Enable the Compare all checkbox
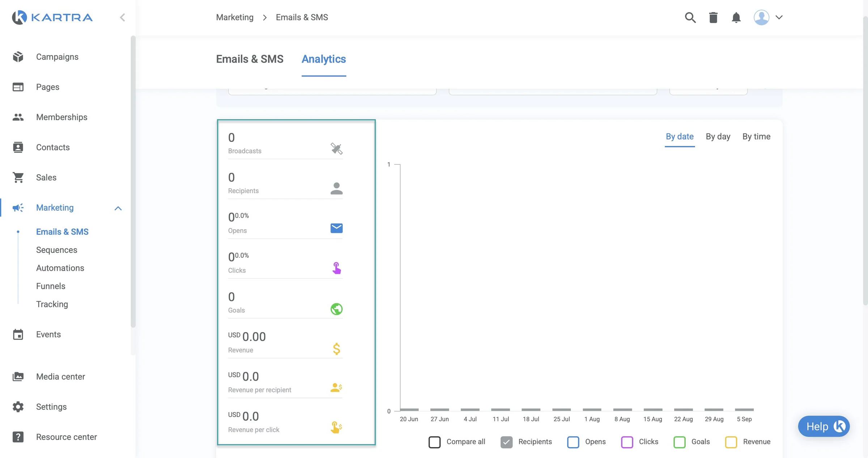The image size is (868, 458). 434,442
